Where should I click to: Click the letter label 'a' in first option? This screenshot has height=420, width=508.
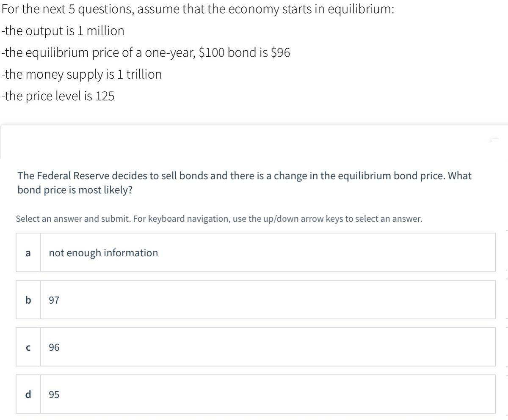point(28,253)
